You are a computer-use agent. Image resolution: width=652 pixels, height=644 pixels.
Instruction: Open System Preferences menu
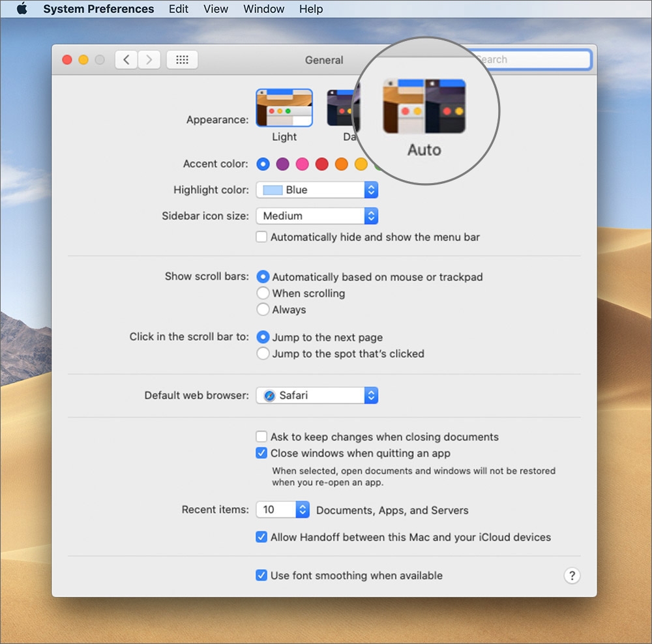(x=98, y=8)
